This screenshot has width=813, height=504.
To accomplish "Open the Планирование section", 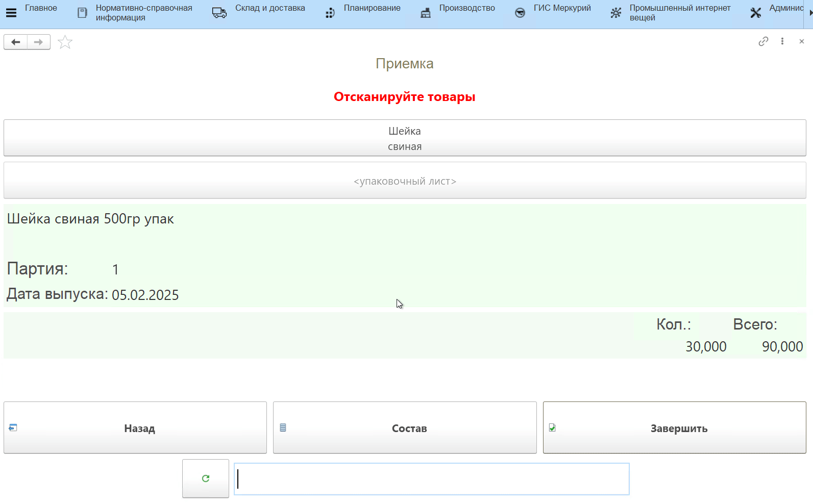I will tap(372, 8).
